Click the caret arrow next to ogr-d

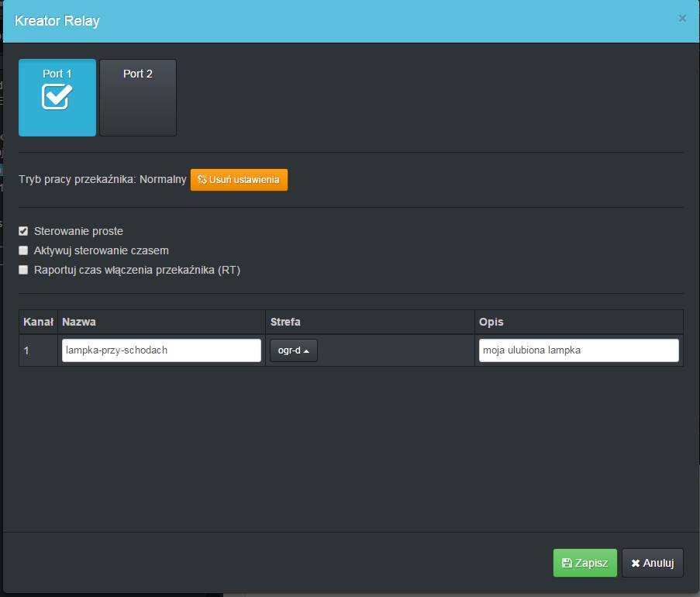(306, 351)
